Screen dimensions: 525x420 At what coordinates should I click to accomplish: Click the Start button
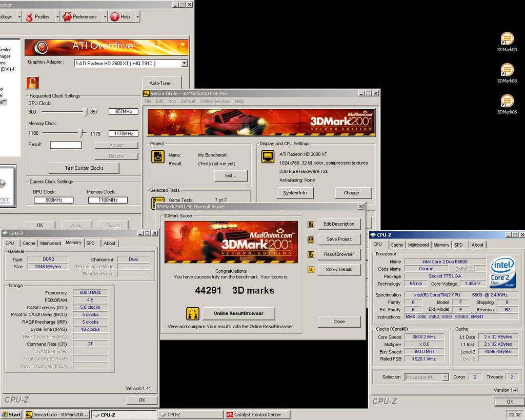click(11, 415)
